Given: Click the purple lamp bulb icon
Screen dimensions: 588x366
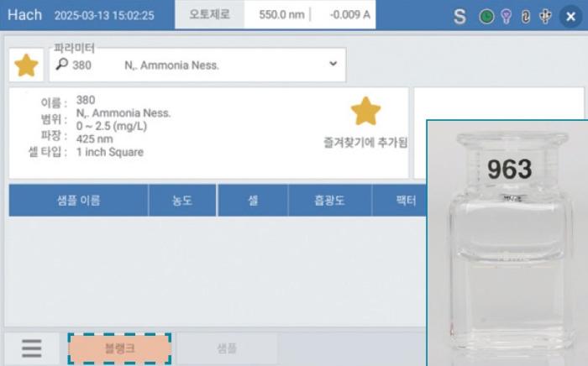Looking at the screenshot, I should point(507,17).
